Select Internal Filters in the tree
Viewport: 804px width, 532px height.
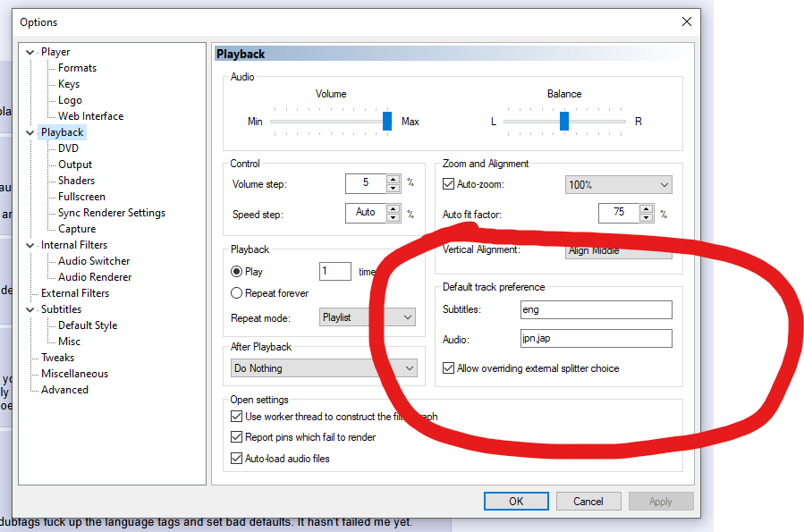click(74, 245)
